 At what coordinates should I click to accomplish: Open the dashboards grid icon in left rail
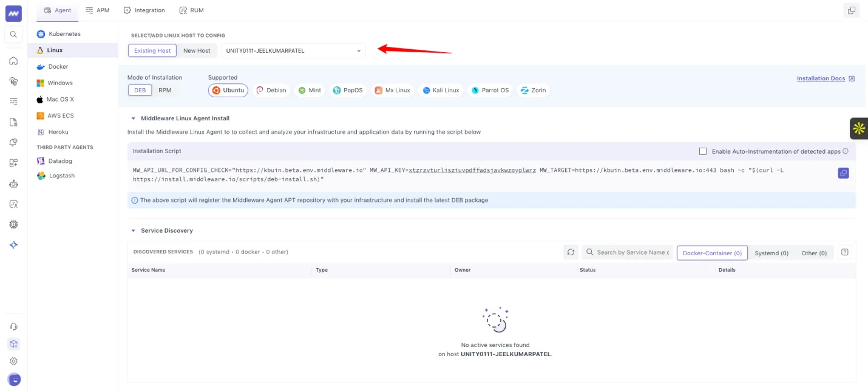tap(13, 163)
